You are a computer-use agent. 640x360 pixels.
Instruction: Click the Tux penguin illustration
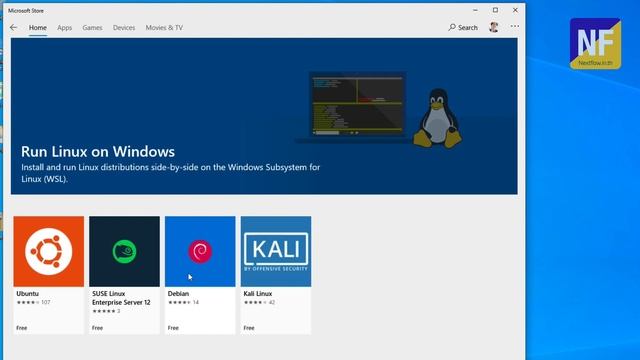click(438, 118)
